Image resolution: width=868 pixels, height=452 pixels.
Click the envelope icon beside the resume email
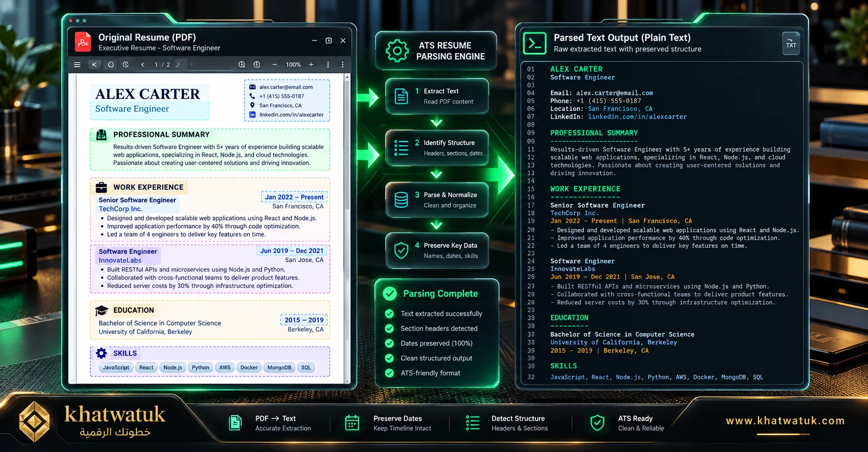coord(252,87)
